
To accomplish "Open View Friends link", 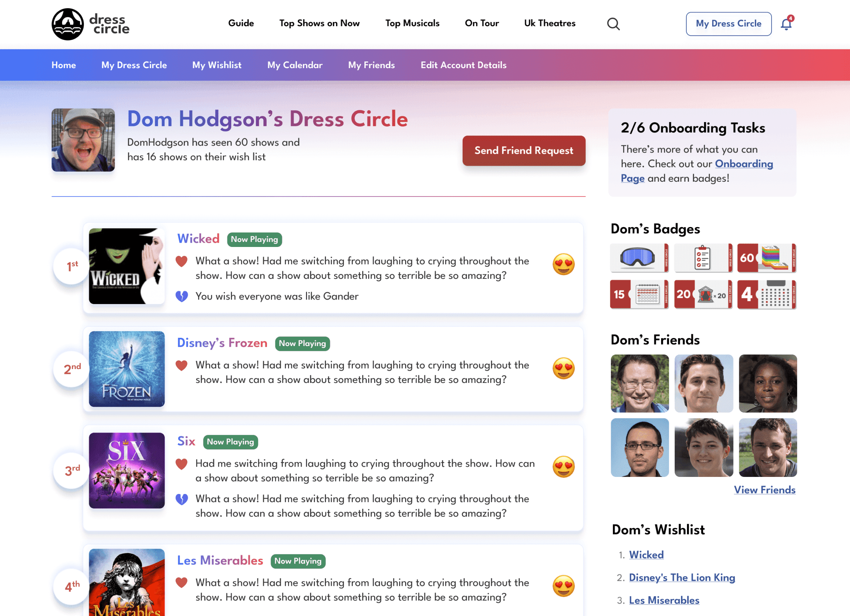I will 764,490.
